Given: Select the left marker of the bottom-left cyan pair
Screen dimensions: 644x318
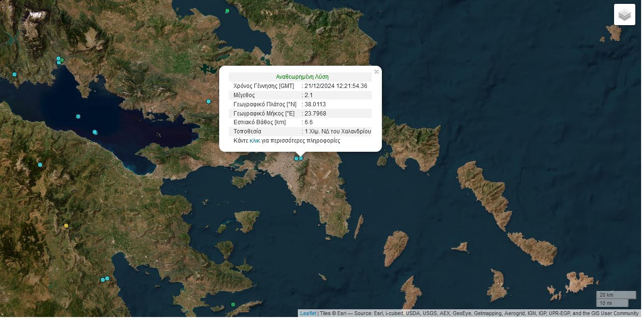Looking at the screenshot, I should pyautogui.click(x=102, y=280).
